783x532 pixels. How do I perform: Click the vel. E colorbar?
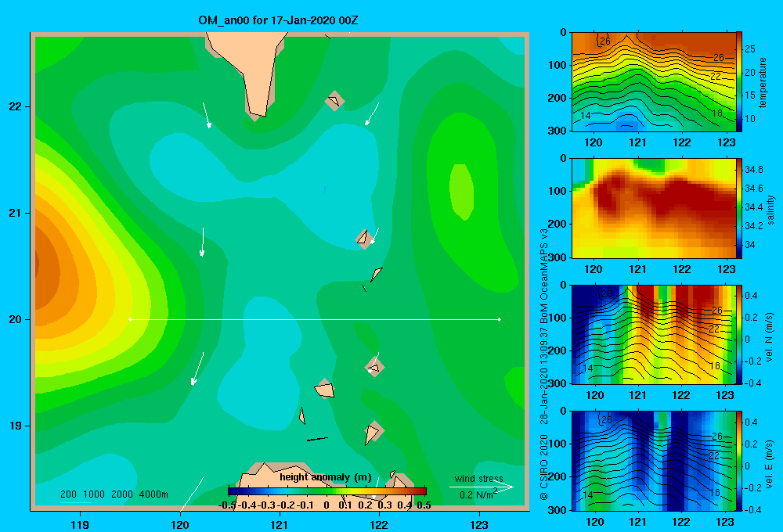coord(739,461)
